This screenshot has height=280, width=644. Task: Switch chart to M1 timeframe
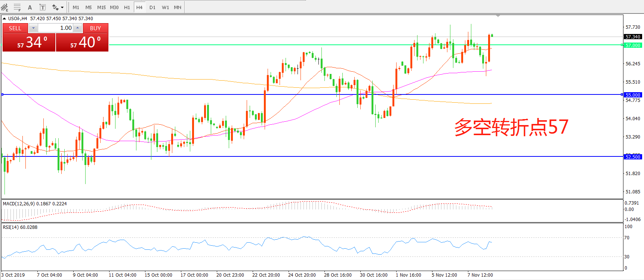(76, 7)
